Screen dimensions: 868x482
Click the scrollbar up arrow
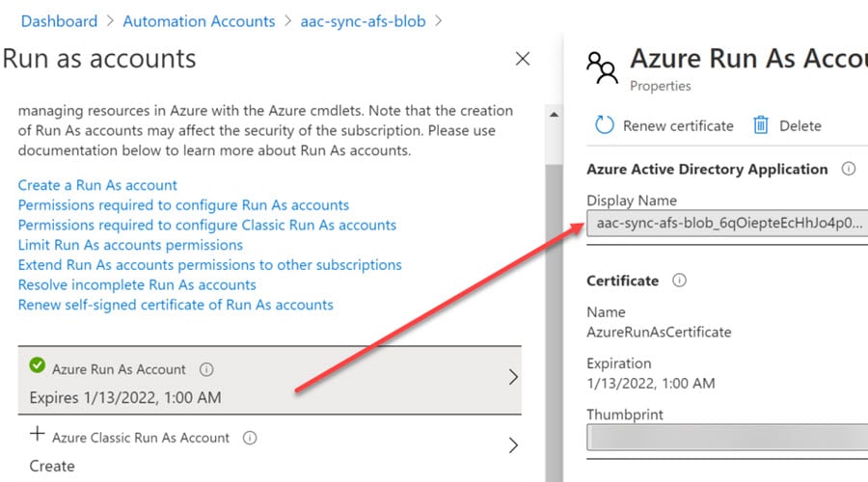pos(554,115)
